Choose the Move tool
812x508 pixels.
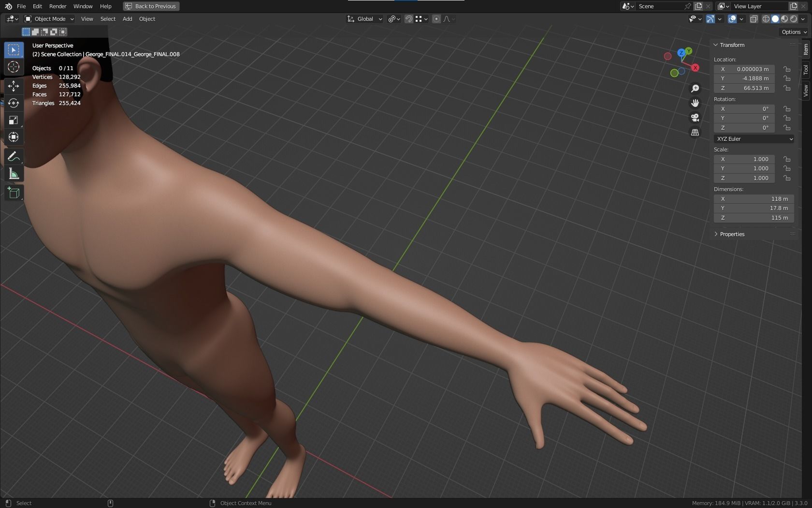click(x=14, y=86)
